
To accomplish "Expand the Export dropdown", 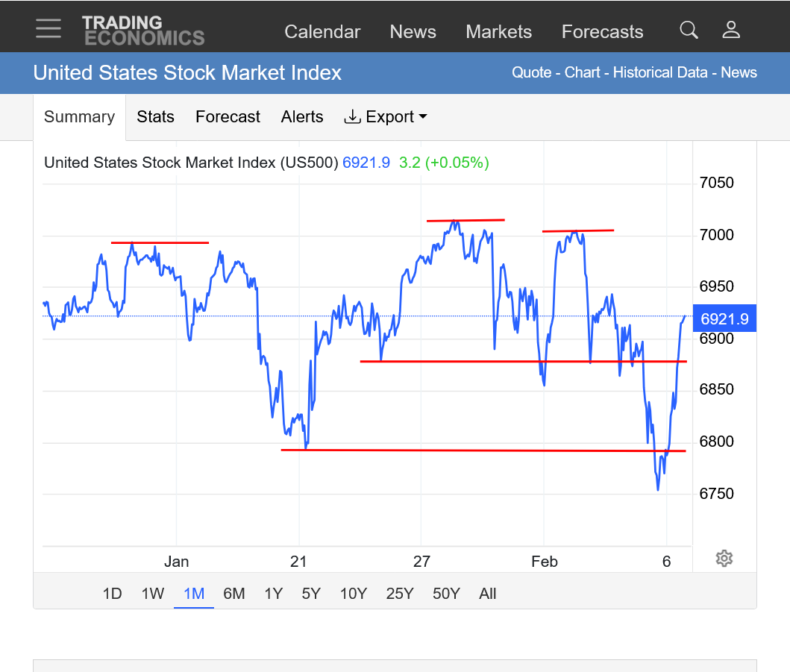I will [x=385, y=117].
